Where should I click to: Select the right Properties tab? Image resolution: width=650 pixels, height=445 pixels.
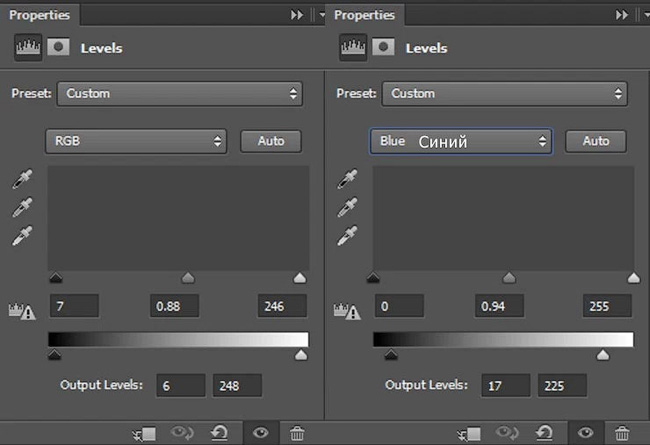[x=365, y=15]
